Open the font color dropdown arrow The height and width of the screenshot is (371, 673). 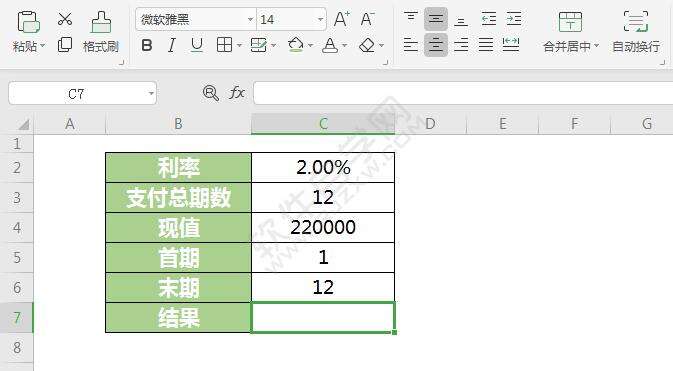(344, 45)
